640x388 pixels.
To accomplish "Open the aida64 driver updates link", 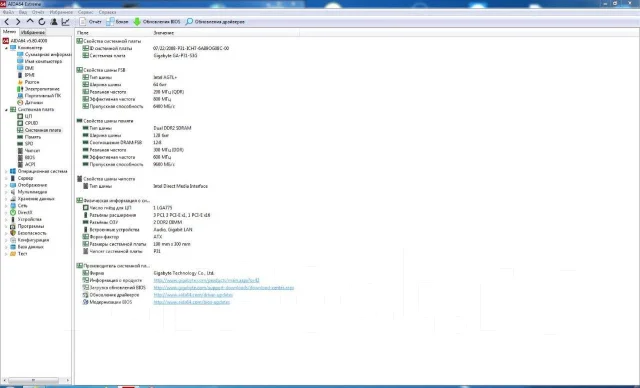I will (193, 295).
